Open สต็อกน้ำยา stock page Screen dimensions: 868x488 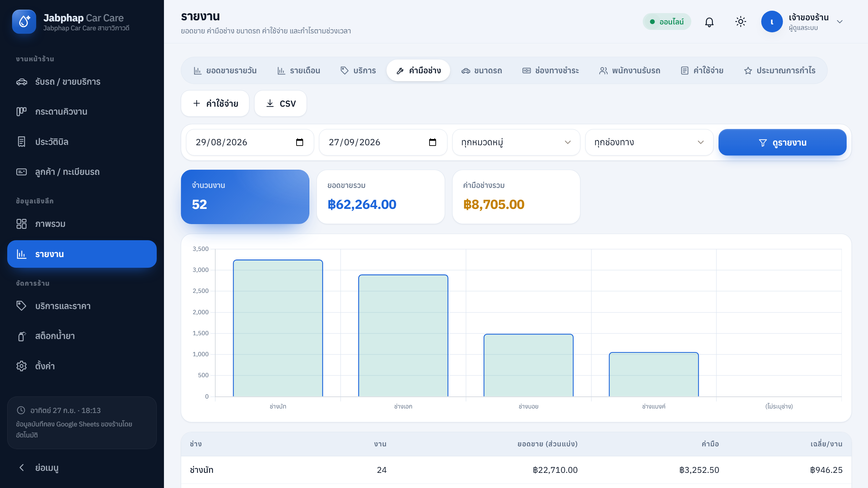(x=82, y=336)
